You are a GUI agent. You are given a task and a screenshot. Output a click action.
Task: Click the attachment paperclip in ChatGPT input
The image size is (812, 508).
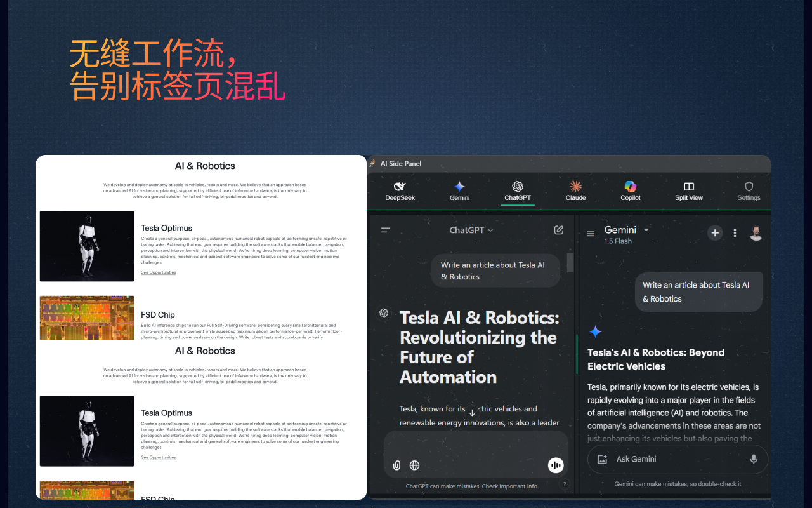396,465
